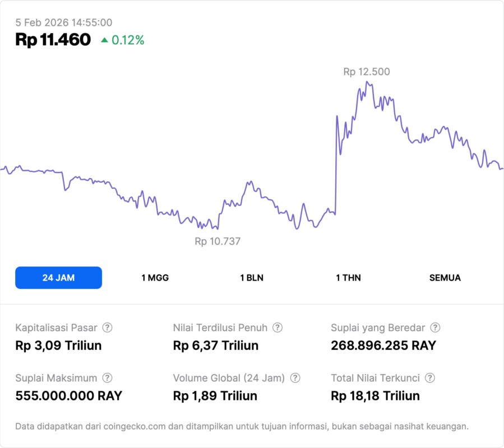
Task: Click the 268.896.285 RAY circulating supply value
Action: tap(383, 346)
